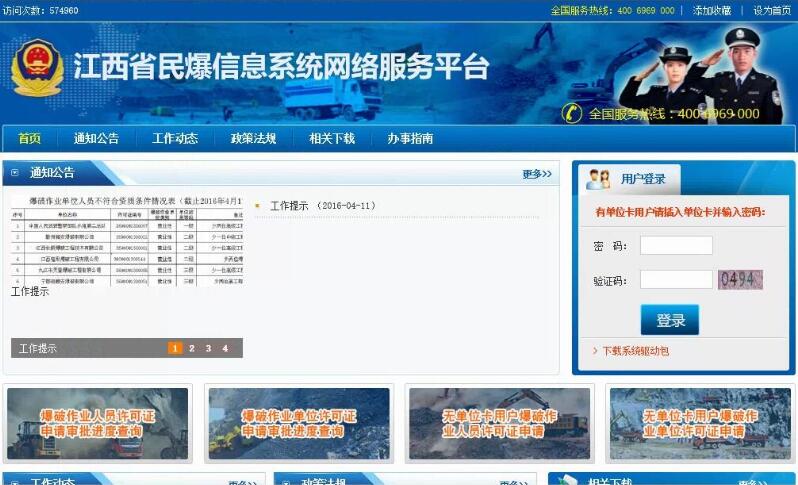Viewport: 798px width, 485px height.
Task: Switch to slide 2 in announcement carousel
Action: [x=192, y=348]
